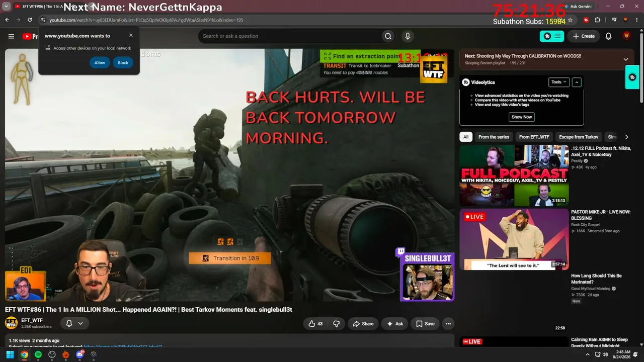This screenshot has width=644, height=362.
Task: Click the teal TubeBuddy header button
Action: pyautogui.click(x=552, y=36)
